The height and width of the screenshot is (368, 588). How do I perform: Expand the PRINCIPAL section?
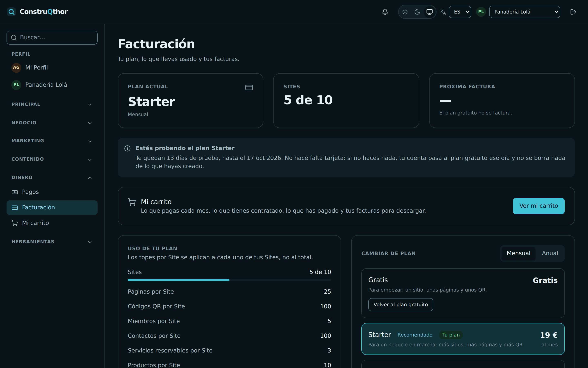point(52,104)
